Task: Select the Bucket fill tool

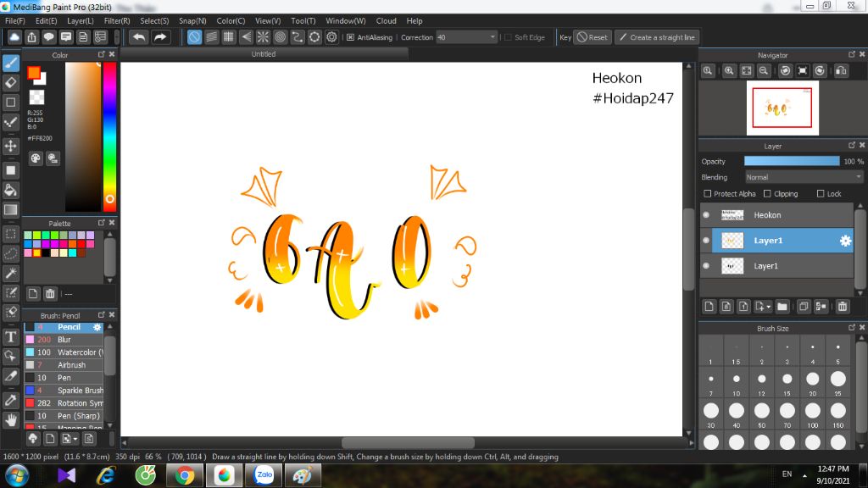Action: (10, 190)
